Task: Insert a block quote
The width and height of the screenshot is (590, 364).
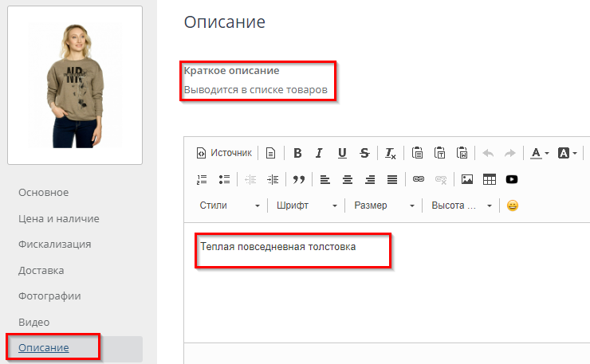Action: click(x=299, y=179)
